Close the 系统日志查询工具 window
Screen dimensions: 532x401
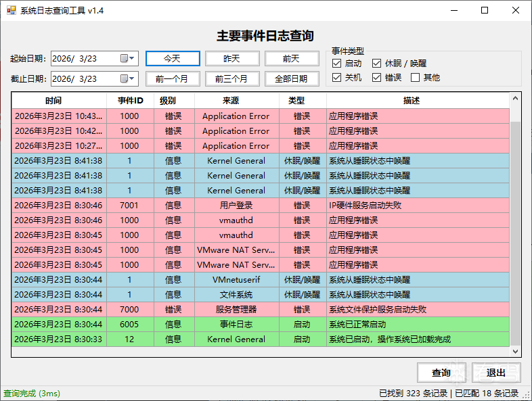[x=516, y=11]
